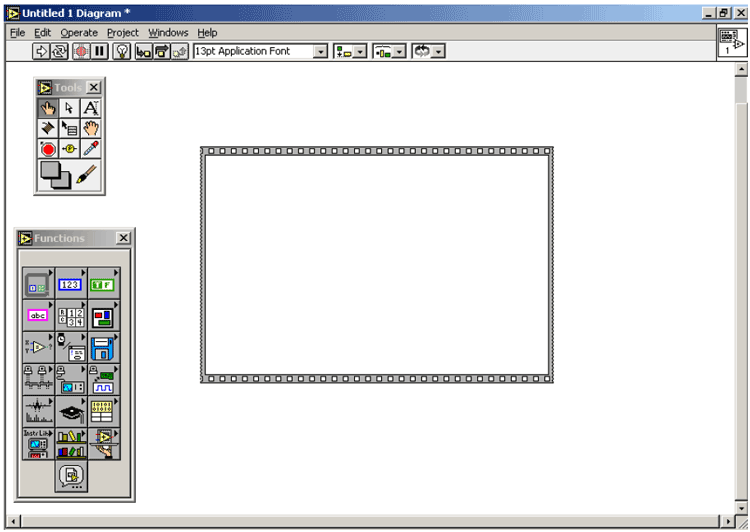Click the Run Continuously button
The image size is (750, 532).
pos(59,51)
